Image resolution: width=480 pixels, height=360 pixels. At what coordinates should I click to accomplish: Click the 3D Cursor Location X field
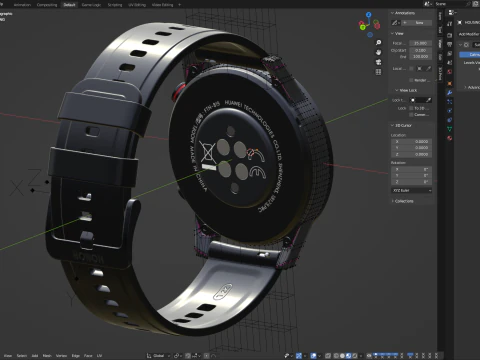pyautogui.click(x=412, y=142)
